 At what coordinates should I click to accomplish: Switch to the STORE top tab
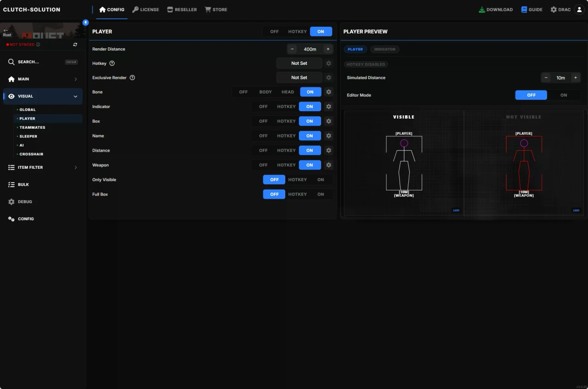click(x=216, y=10)
